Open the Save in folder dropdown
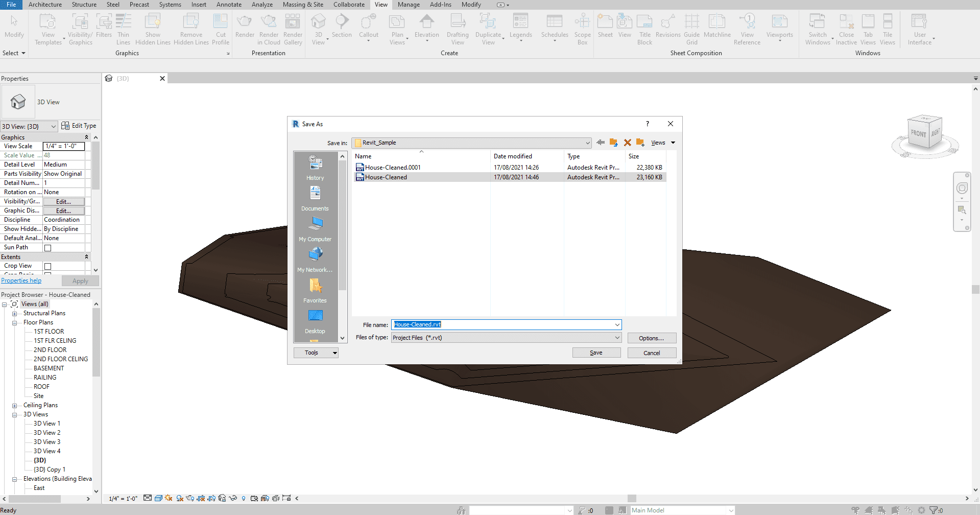 click(x=587, y=143)
